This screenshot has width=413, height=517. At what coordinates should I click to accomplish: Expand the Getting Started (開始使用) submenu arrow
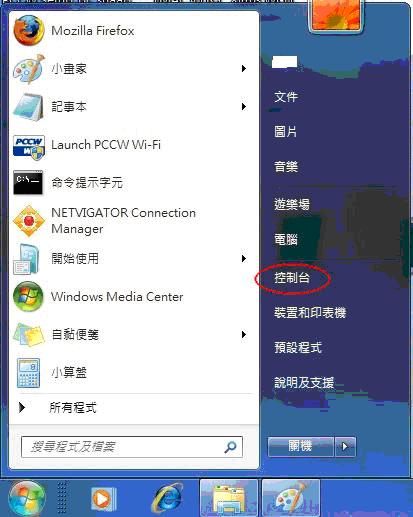click(244, 259)
